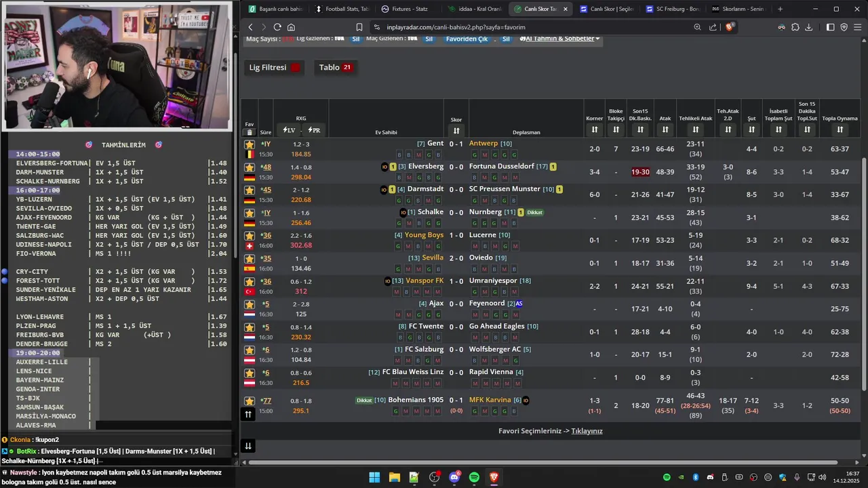This screenshot has height=488, width=868.
Task: Click the Lig Filtresi button
Action: 274,67
